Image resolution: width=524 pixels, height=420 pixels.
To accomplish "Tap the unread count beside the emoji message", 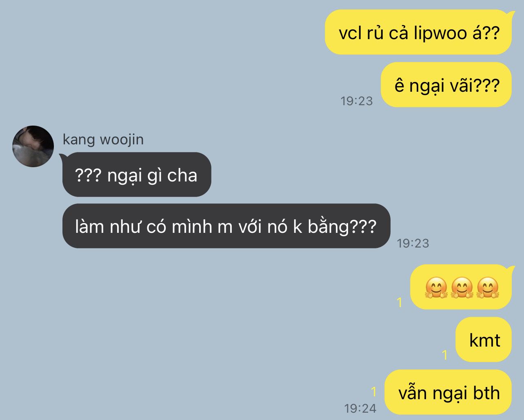I will [x=400, y=302].
